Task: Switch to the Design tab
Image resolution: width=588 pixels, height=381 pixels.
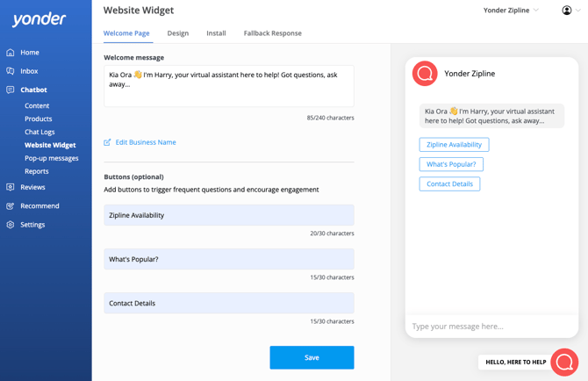Action: (178, 33)
